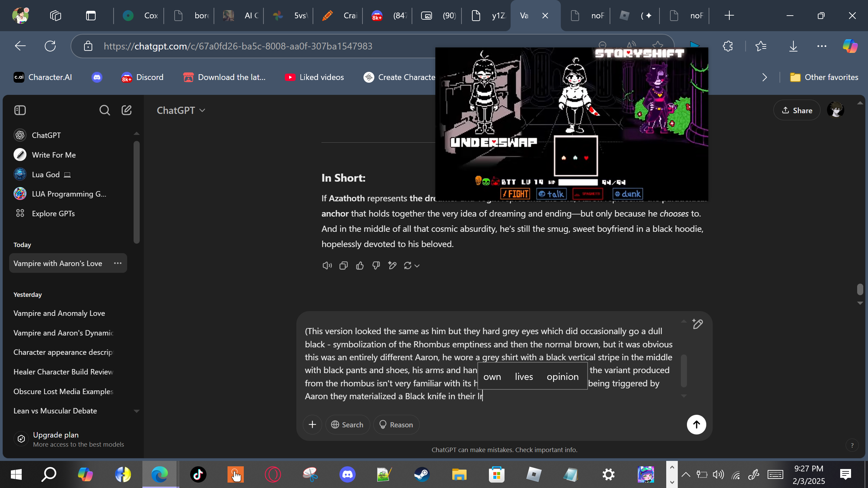868x488 pixels.
Task: Open the browser favorites list
Action: (761, 46)
